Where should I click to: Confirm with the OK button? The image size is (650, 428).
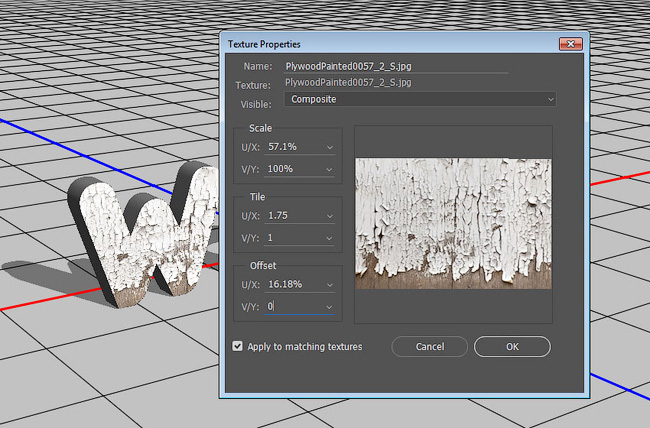512,346
